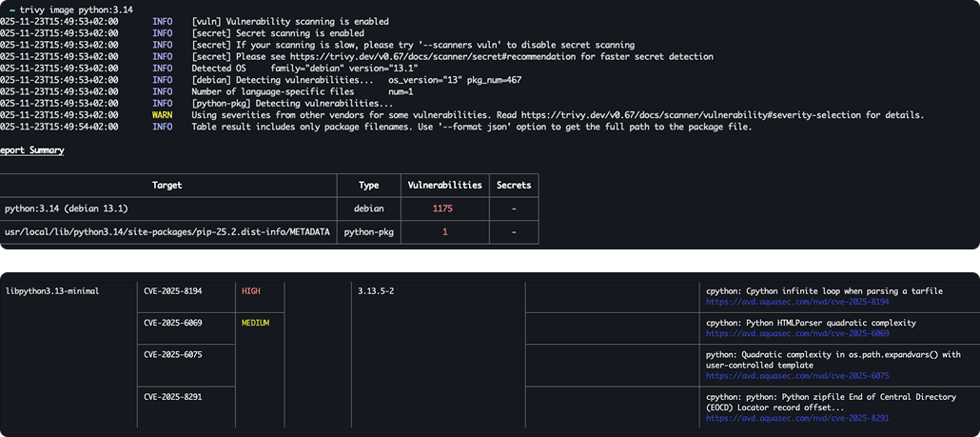Image resolution: width=980 pixels, height=437 pixels.
Task: Click the python-pkg type cell
Action: [x=369, y=231]
